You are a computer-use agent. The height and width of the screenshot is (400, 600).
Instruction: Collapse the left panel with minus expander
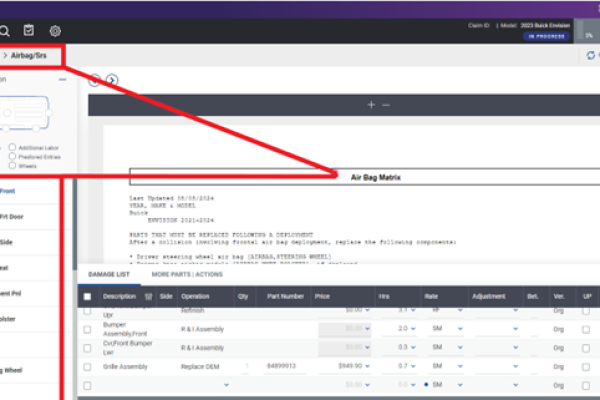coord(62,78)
